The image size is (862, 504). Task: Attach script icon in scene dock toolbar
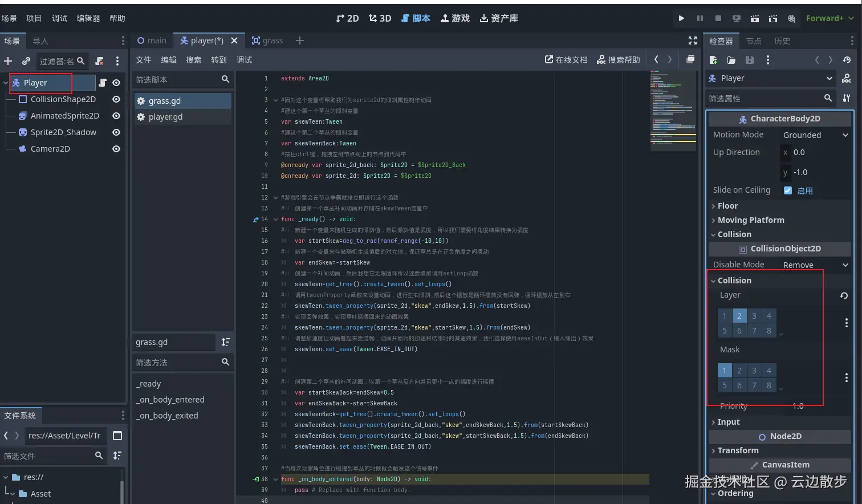pos(99,61)
